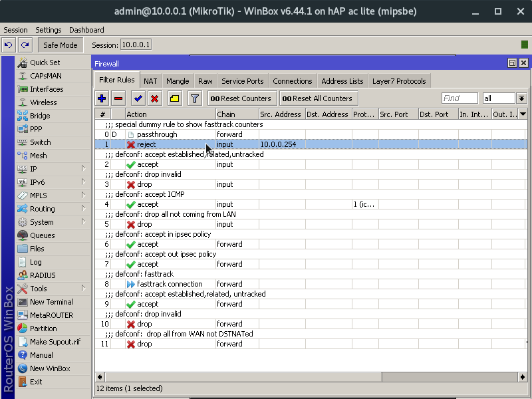Click the scroll left arrow
The width and height of the screenshot is (532, 399).
(x=100, y=377)
